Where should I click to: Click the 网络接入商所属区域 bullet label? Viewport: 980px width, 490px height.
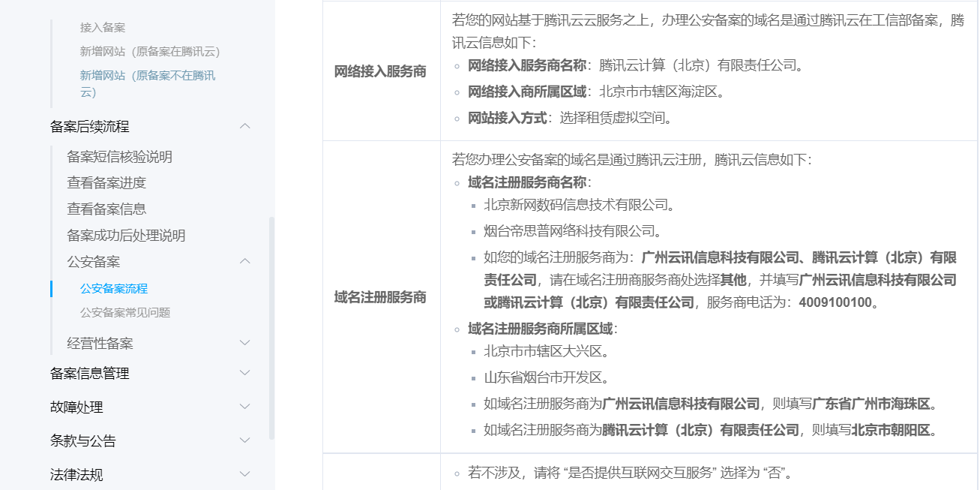(x=527, y=92)
